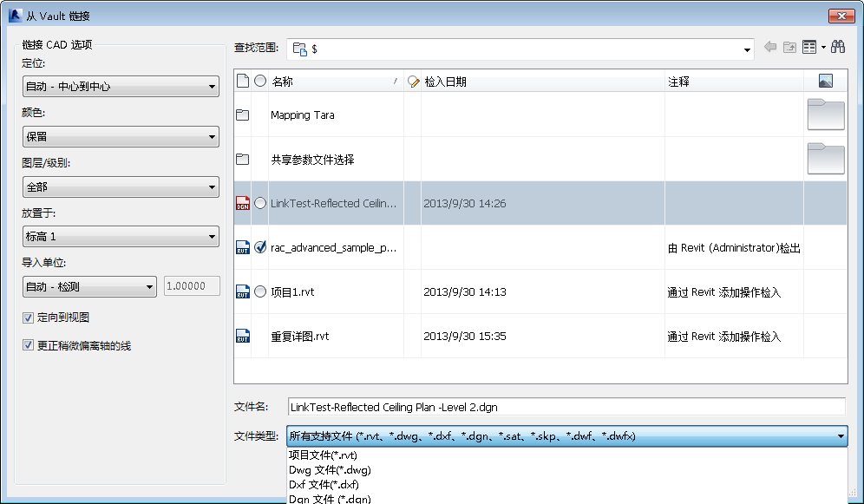Screen dimensions: 864x504
Task: Collapse the 文件类型 dropdown arrow
Action: [x=841, y=436]
